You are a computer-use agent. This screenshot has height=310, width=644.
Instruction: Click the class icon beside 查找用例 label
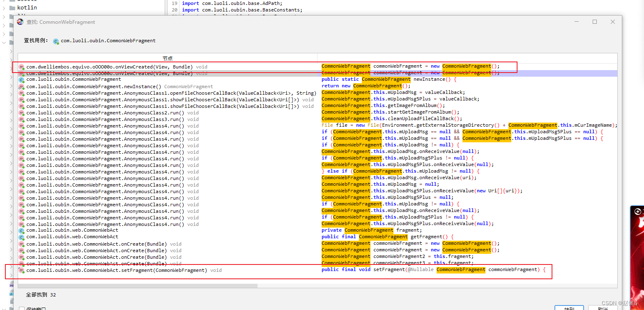click(x=56, y=41)
